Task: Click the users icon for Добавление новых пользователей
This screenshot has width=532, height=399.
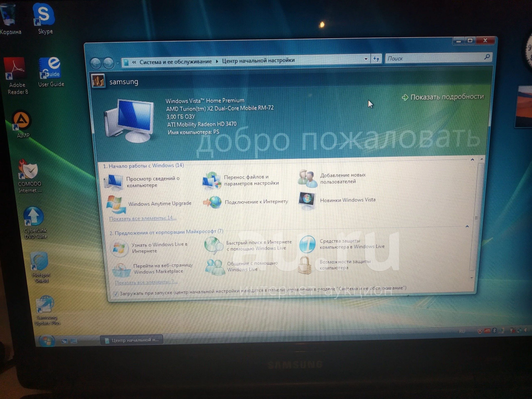Action: (307, 178)
